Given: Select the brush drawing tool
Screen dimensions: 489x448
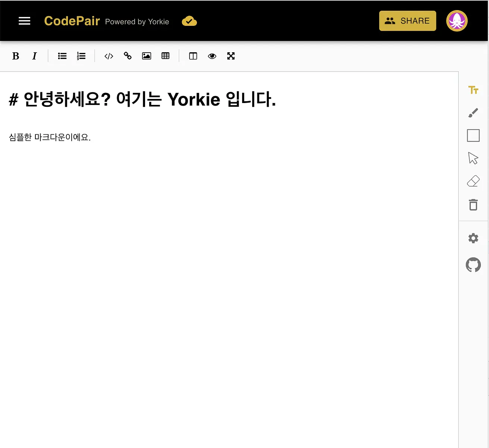Looking at the screenshot, I should pyautogui.click(x=473, y=113).
